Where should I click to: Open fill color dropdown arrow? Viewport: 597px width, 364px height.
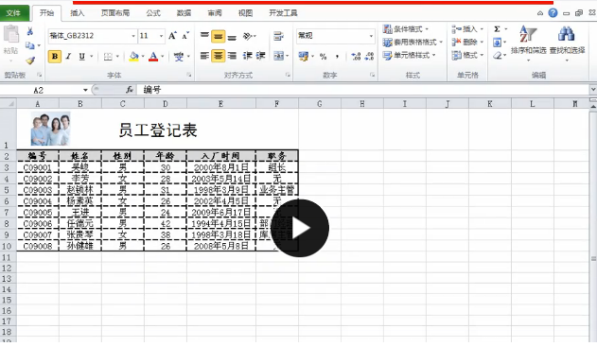(x=143, y=57)
